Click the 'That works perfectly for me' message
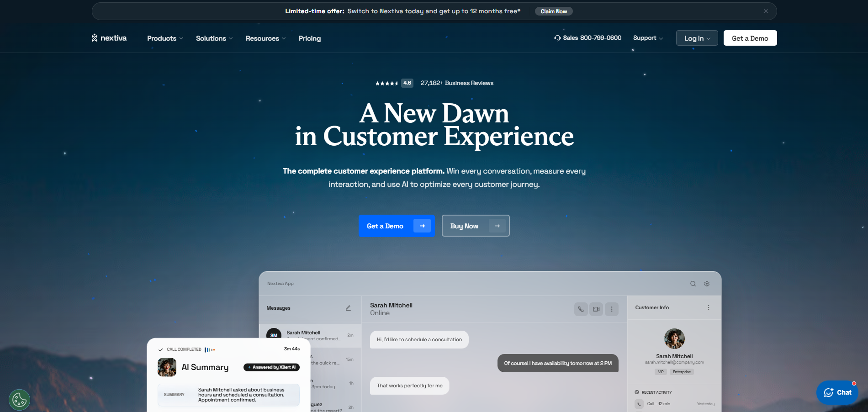This screenshot has width=868, height=412. point(410,386)
